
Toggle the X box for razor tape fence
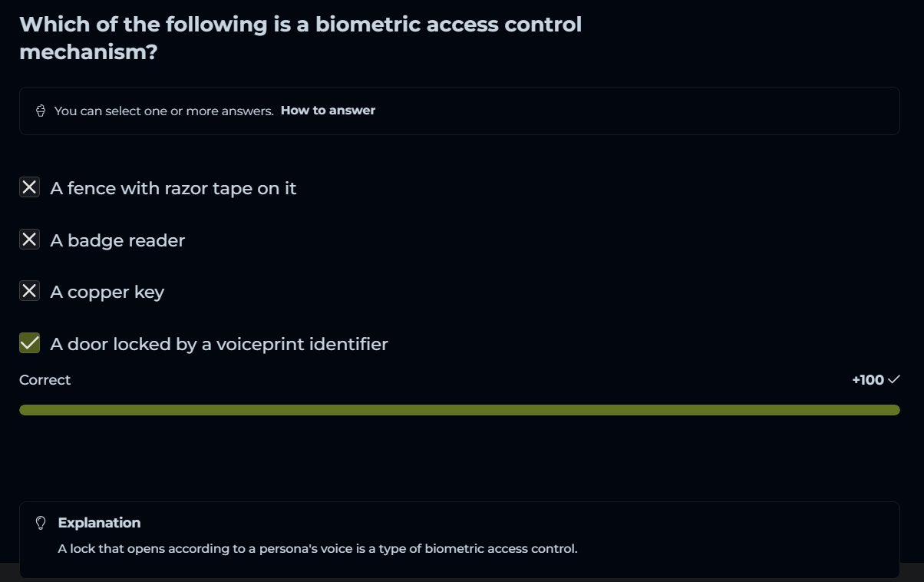(29, 187)
